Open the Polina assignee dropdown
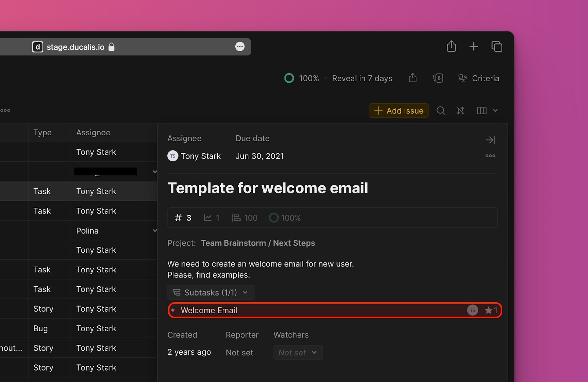 tap(155, 231)
